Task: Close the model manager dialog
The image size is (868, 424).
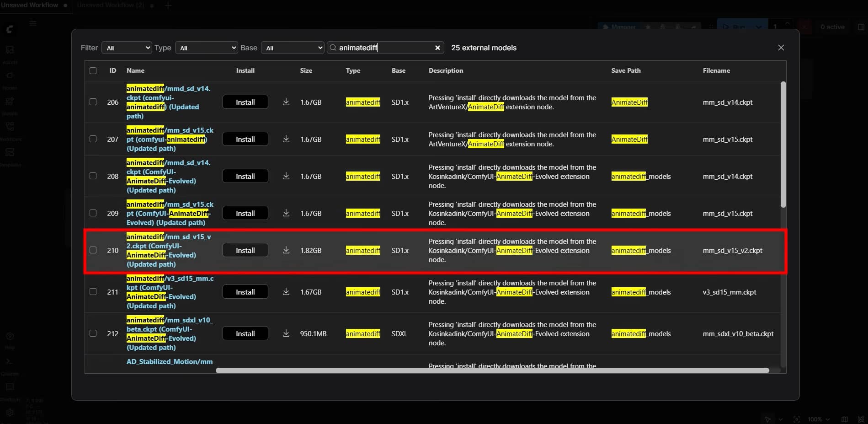Action: (781, 48)
